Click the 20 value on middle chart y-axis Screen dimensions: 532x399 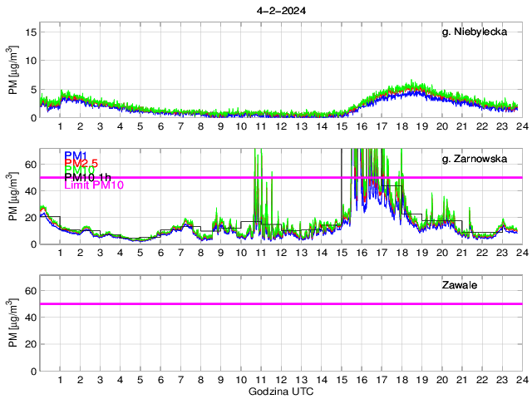point(31,218)
